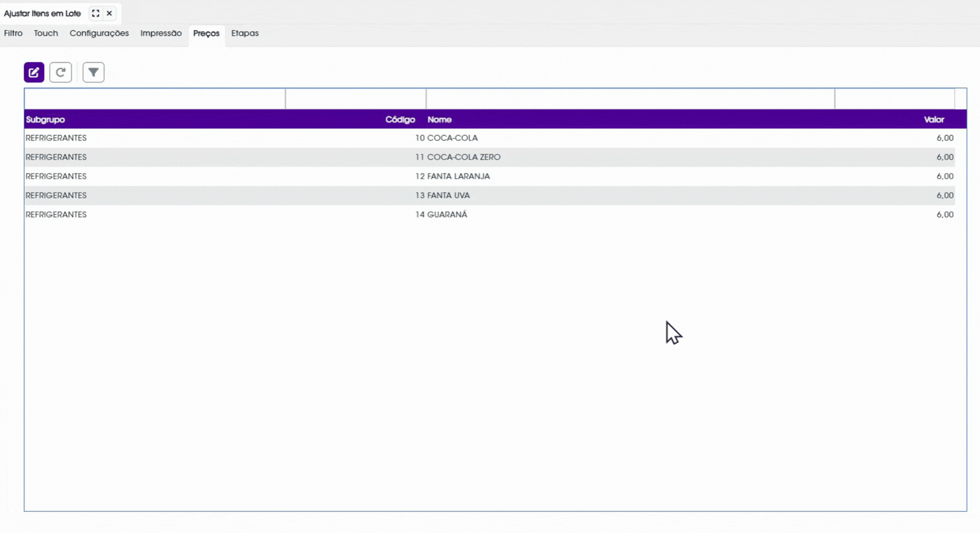Viewport: 980px width, 533px height.
Task: Select the Preços tab
Action: point(206,33)
